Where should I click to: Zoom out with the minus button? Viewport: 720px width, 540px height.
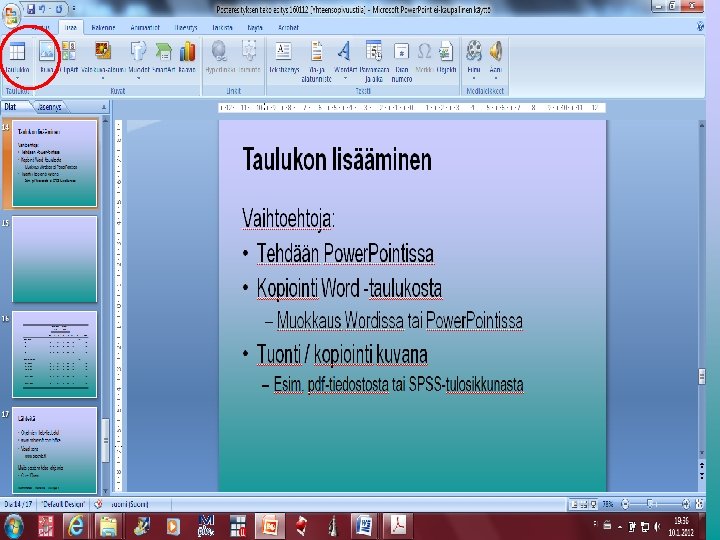[x=625, y=504]
